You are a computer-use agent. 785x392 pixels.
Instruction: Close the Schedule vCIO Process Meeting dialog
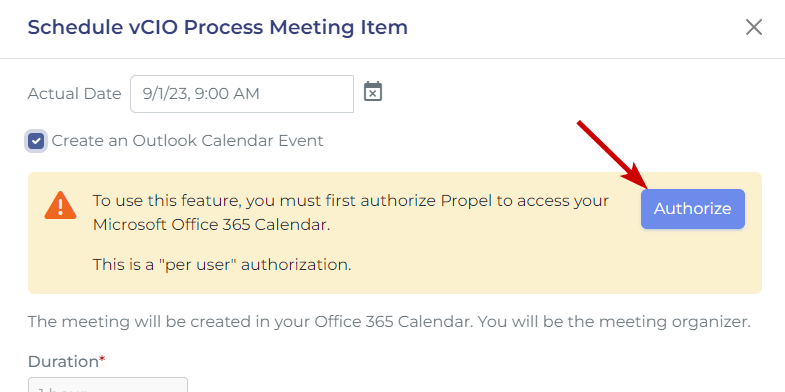point(753,27)
